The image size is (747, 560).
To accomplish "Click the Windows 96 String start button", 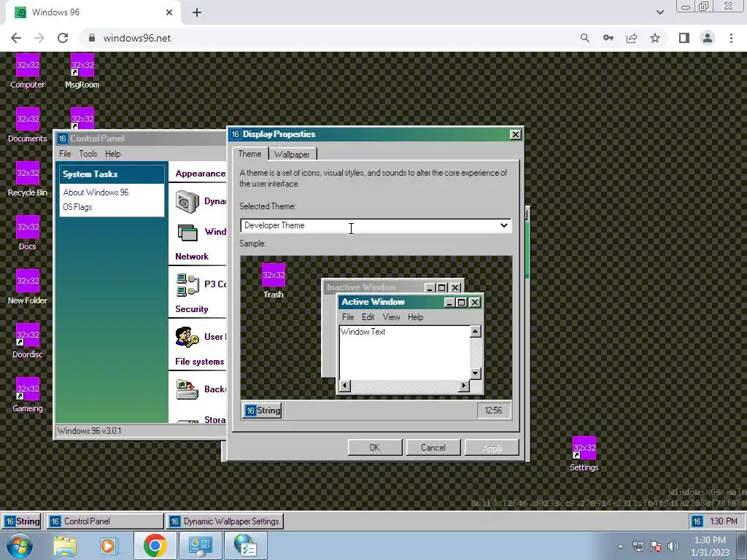I will pos(22,521).
